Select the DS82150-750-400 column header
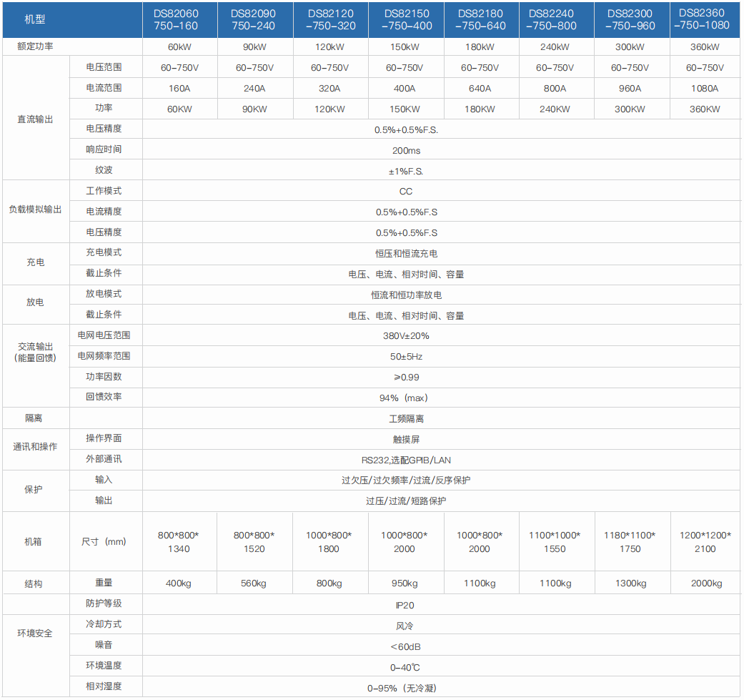The width and height of the screenshot is (744, 700). tap(407, 20)
